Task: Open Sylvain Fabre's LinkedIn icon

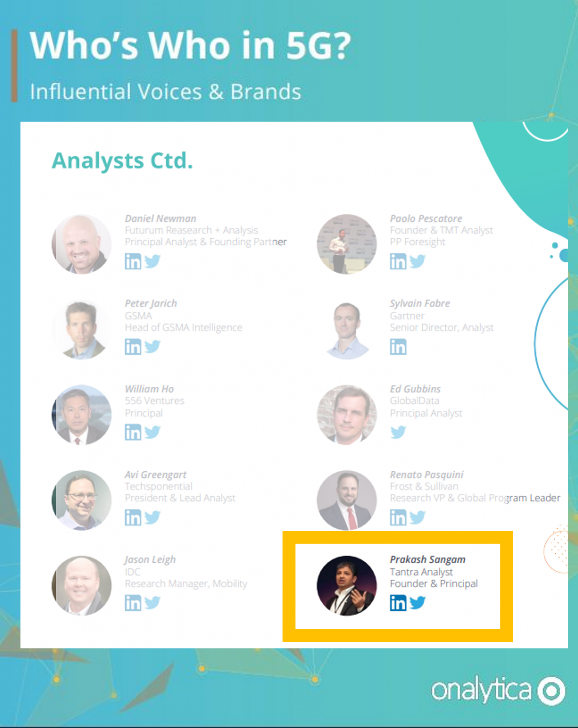Action: pos(398,347)
